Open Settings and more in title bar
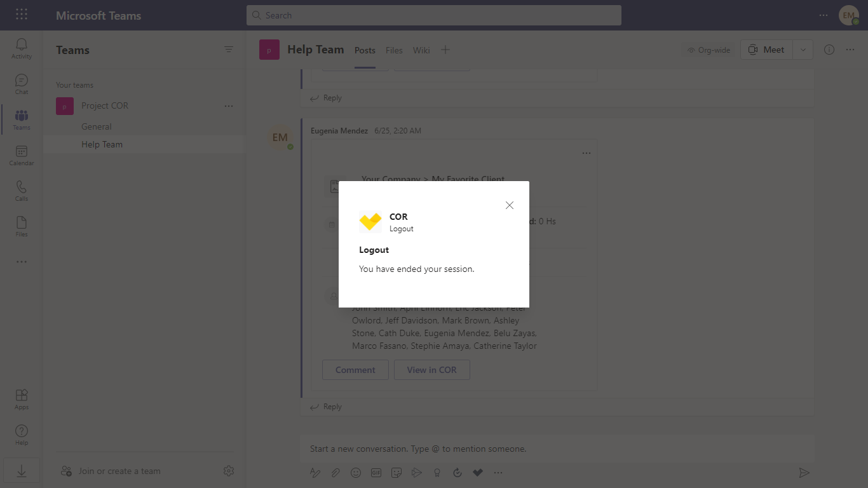This screenshot has height=488, width=868. [x=824, y=15]
